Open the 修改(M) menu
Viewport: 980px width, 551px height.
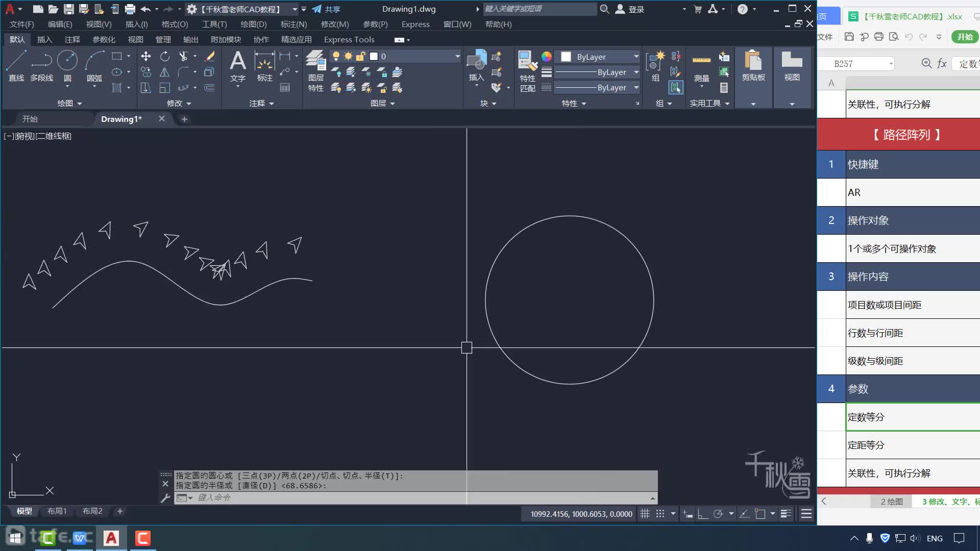pos(335,24)
